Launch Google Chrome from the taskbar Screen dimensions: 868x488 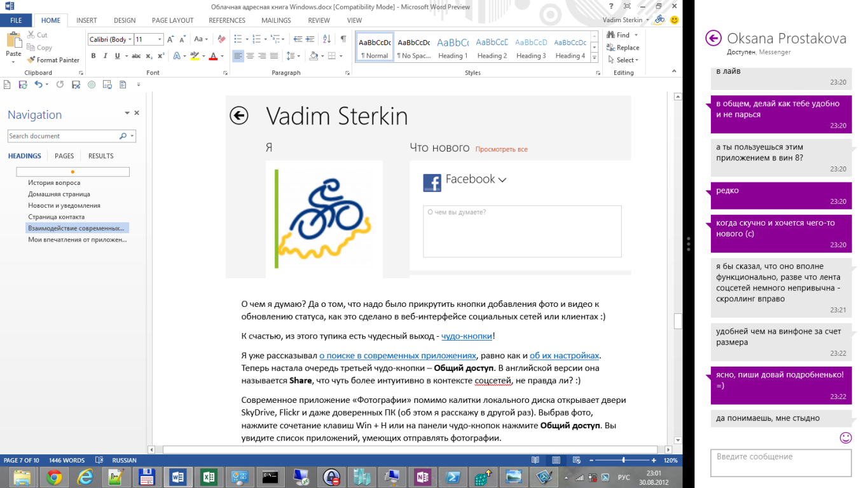pos(54,477)
